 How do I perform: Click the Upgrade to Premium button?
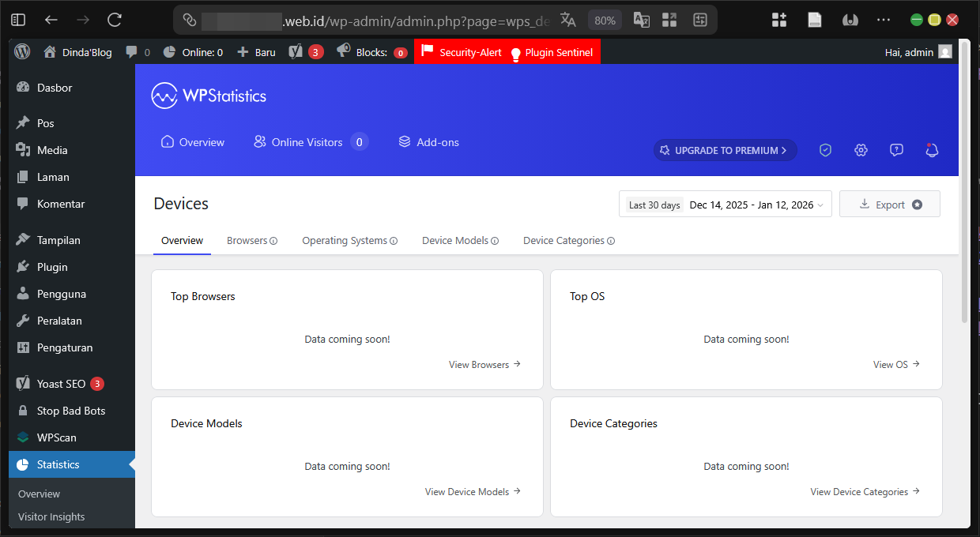(x=725, y=150)
